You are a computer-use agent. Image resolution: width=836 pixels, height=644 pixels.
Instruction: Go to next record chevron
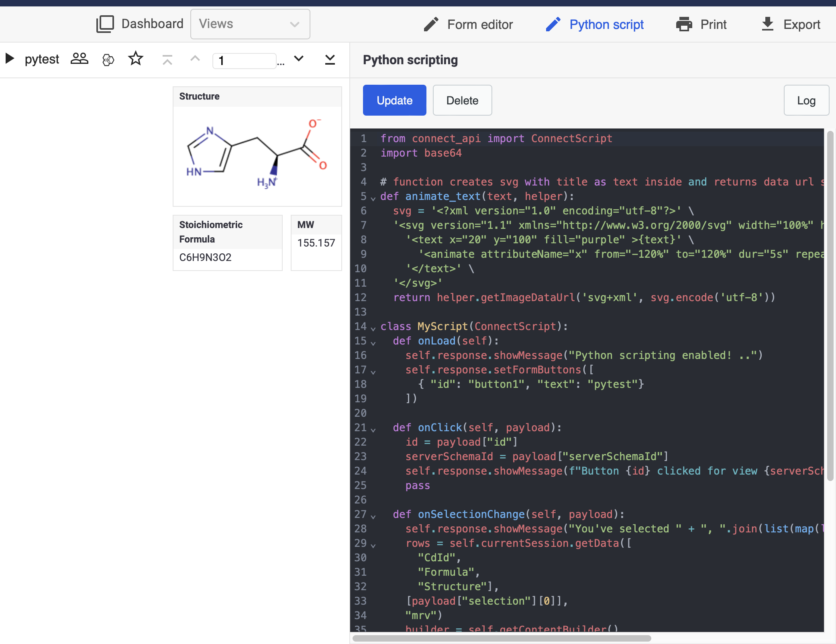coord(299,59)
